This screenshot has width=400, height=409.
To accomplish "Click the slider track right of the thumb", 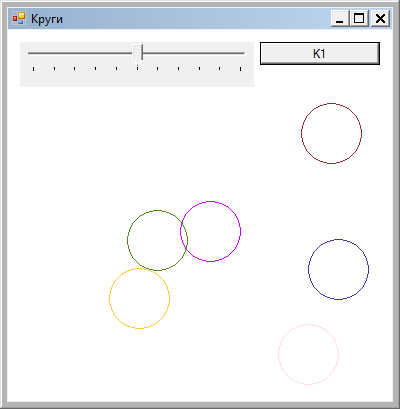I will coord(194,53).
